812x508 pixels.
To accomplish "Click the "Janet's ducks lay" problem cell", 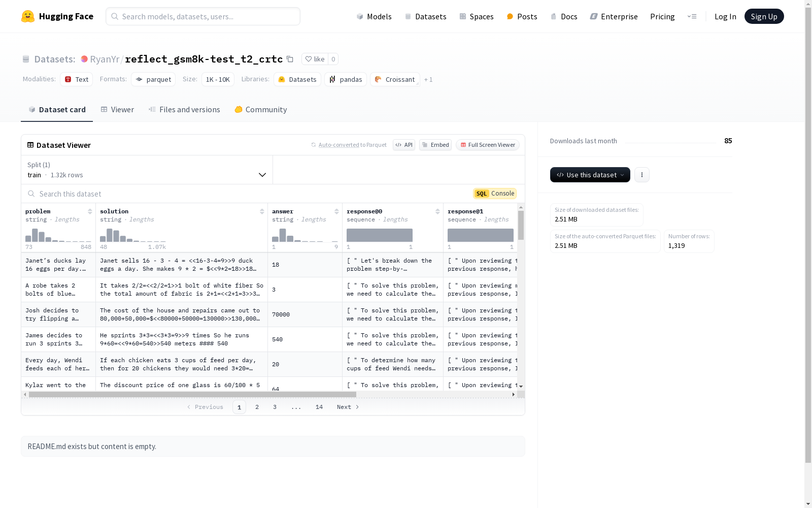I will tap(58, 265).
